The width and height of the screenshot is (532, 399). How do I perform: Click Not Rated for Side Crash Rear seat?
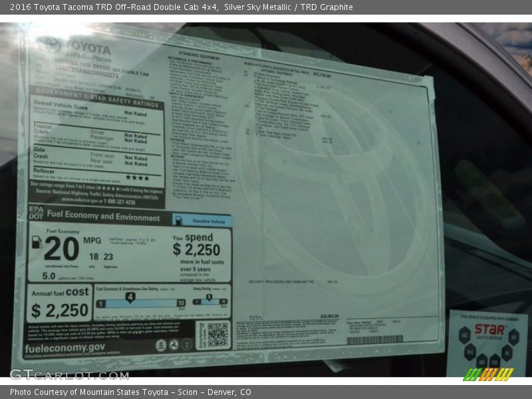click(x=136, y=164)
